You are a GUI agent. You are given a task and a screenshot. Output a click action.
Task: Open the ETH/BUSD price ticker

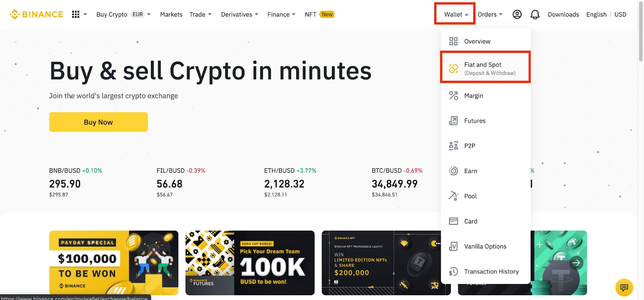pyautogui.click(x=290, y=183)
